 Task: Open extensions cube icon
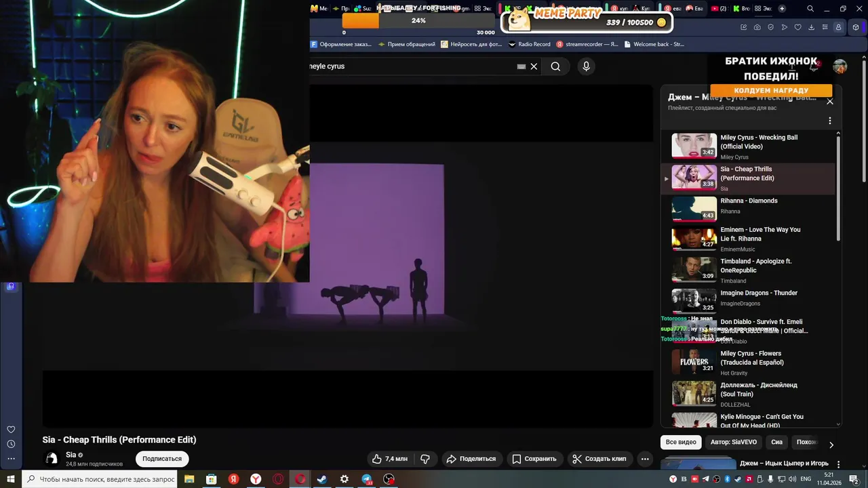(x=856, y=27)
